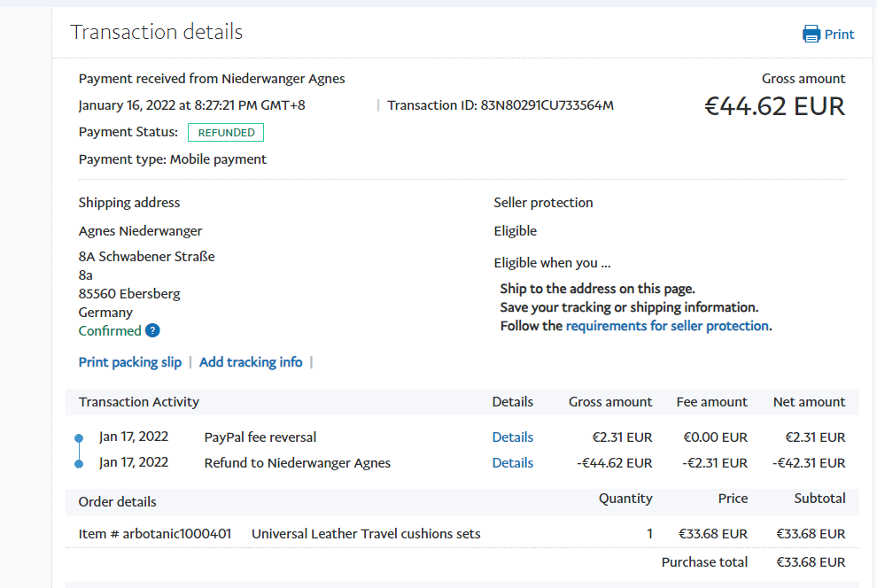The width and height of the screenshot is (877, 588).
Task: Click item number arbotanic1000401
Action: coord(155,534)
